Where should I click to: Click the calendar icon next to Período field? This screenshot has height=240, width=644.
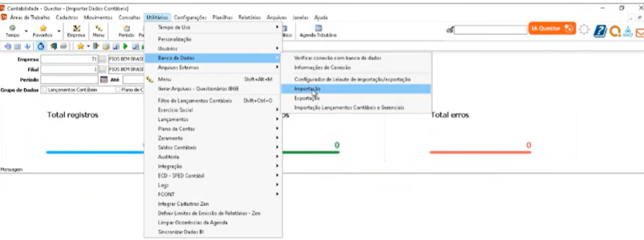pyautogui.click(x=104, y=80)
